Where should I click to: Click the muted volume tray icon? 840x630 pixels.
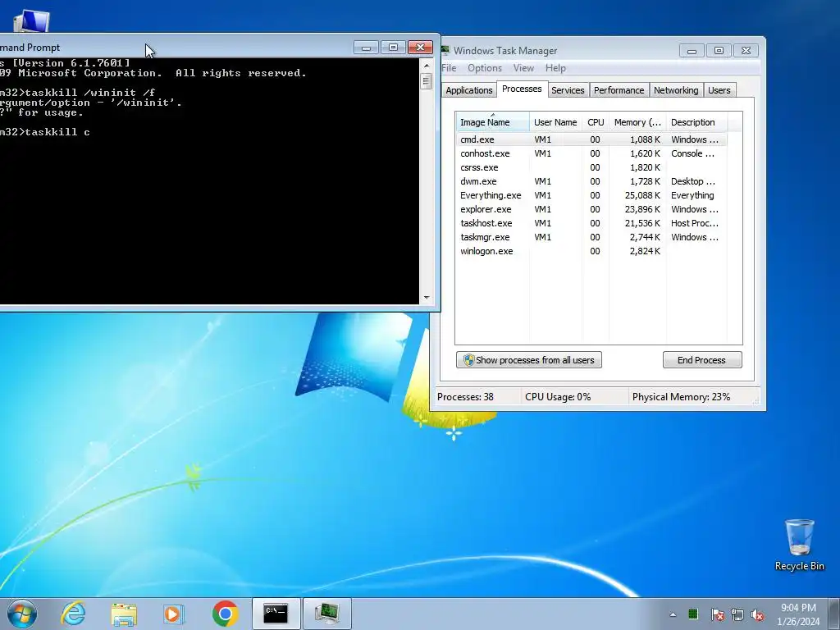click(x=757, y=614)
